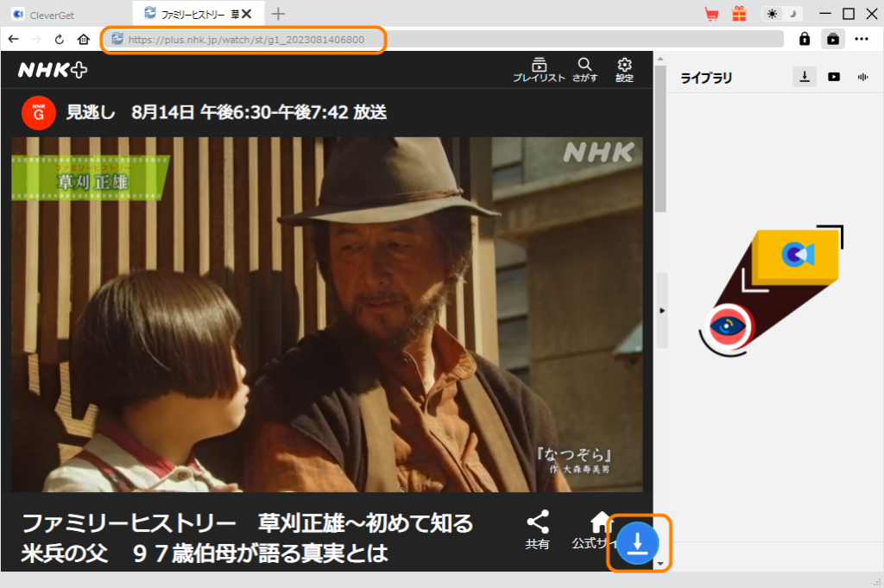Image resolution: width=884 pixels, height=588 pixels.
Task: Open NHK+ settings via the 設定 gear
Action: [624, 69]
